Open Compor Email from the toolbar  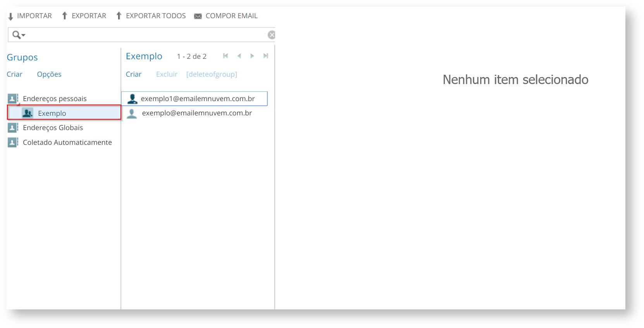(x=226, y=16)
